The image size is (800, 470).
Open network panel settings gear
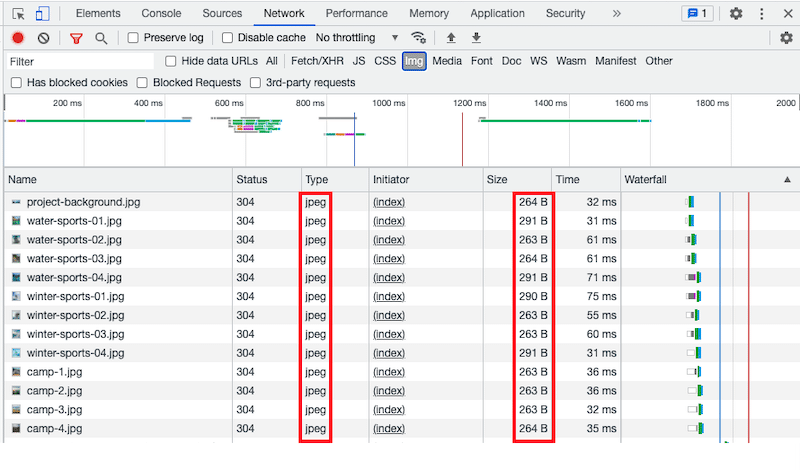[786, 38]
